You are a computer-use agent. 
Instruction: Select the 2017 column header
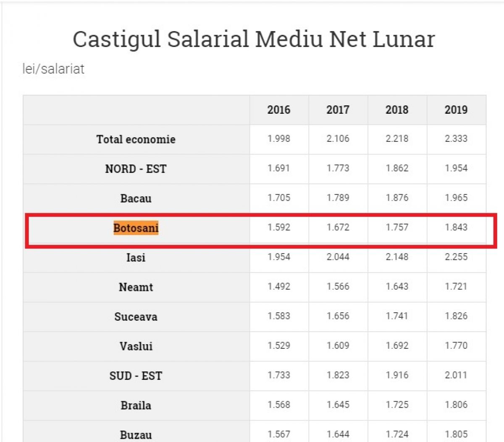click(x=338, y=110)
